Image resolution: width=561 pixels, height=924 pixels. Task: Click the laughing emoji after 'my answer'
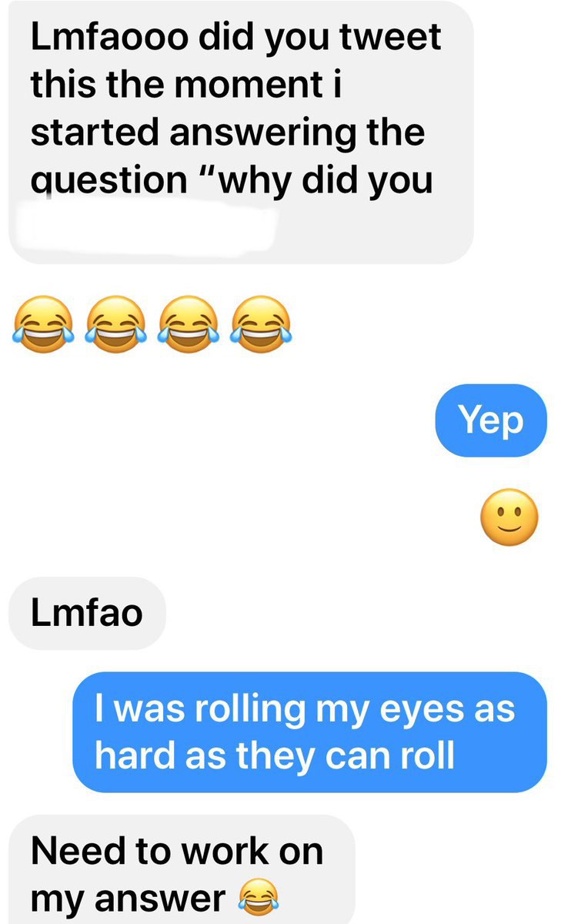[258, 899]
